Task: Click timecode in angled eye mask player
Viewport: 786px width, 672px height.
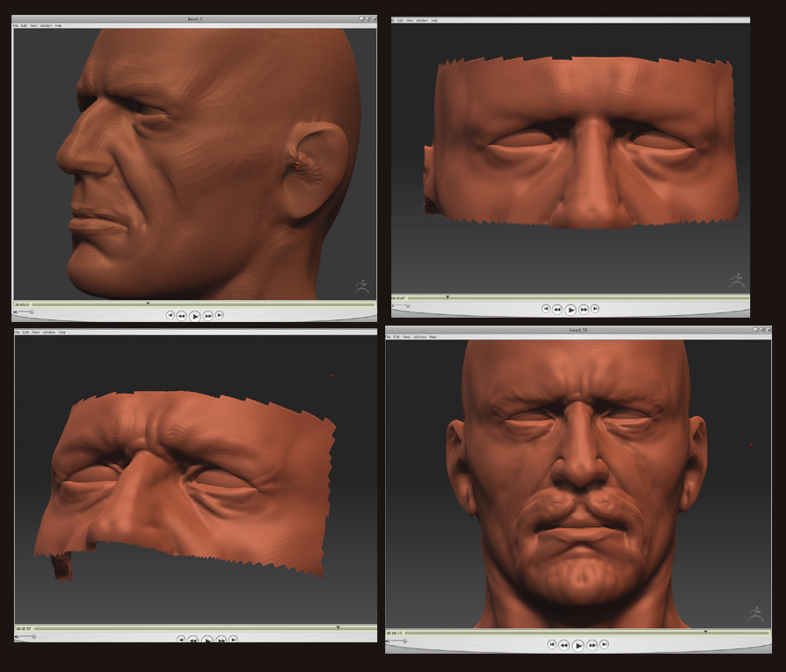Action: point(23,628)
